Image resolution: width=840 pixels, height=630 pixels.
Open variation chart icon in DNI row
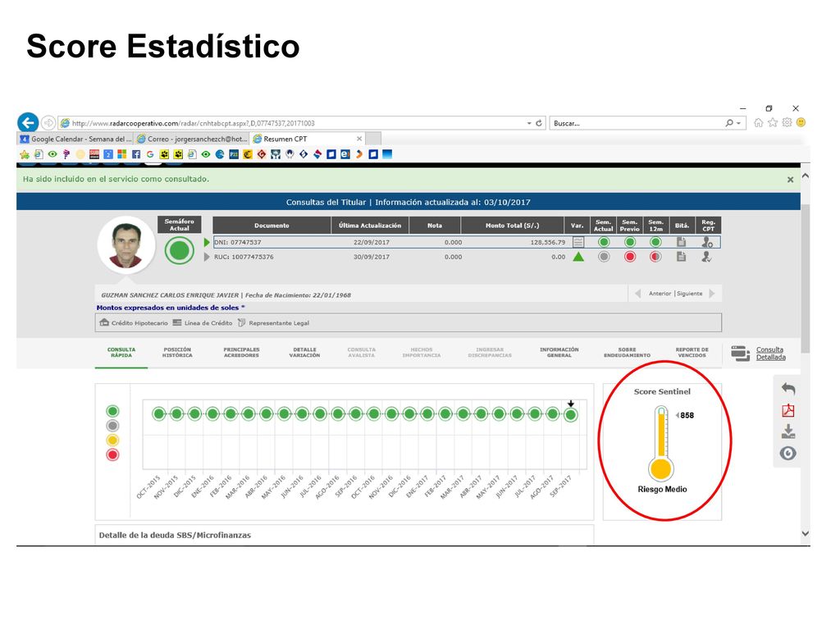tap(578, 242)
